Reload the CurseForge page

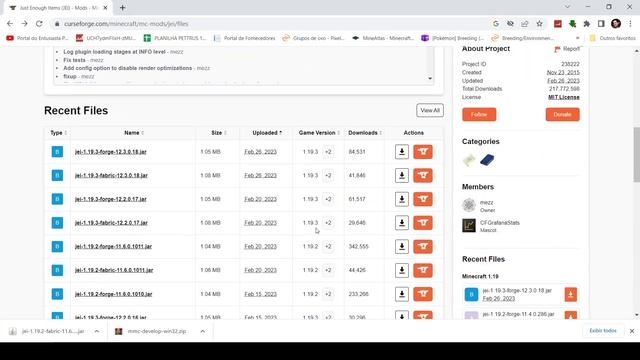click(x=39, y=24)
